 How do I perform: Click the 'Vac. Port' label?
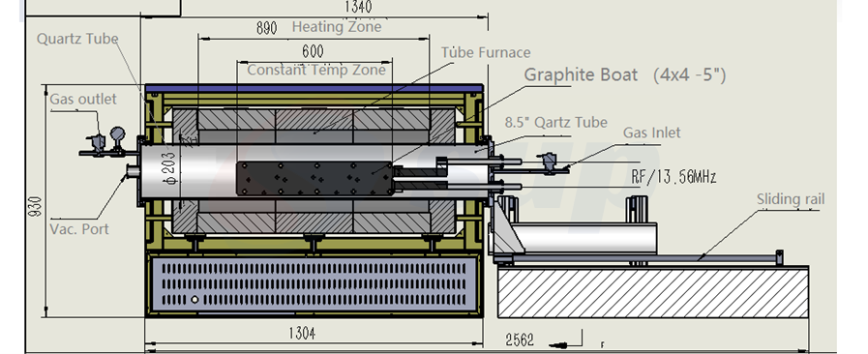[x=79, y=229]
